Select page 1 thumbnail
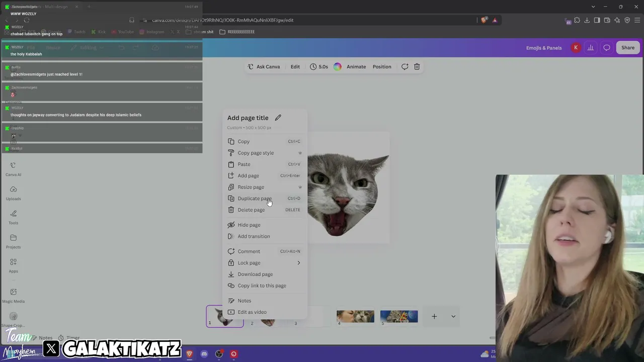The height and width of the screenshot is (362, 644). tap(225, 316)
